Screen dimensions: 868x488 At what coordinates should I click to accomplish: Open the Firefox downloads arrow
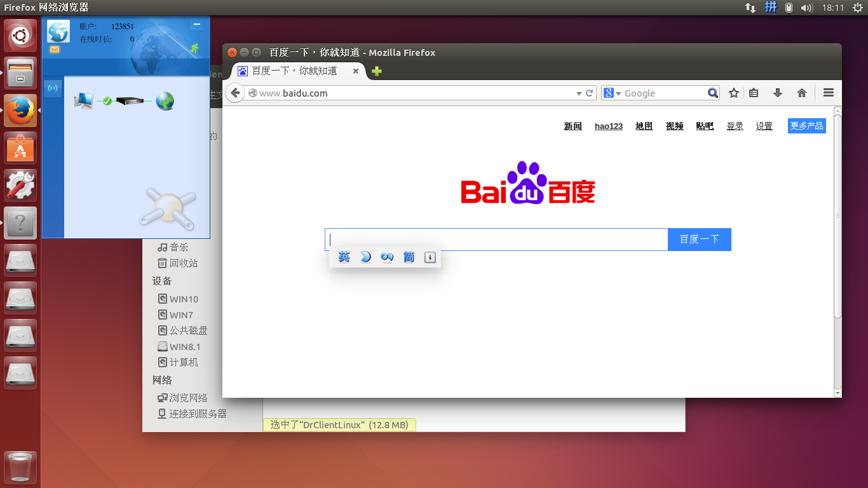click(x=778, y=93)
